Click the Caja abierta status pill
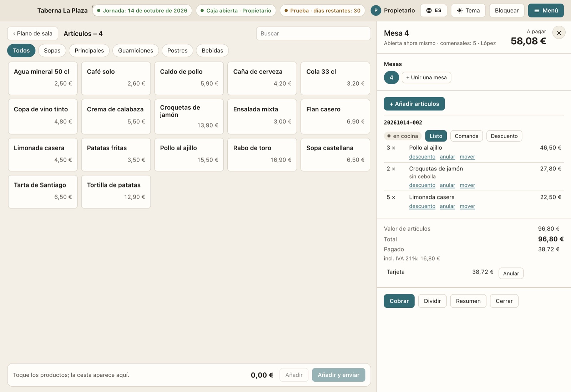Viewport: 571px width, 392px height. pos(236,10)
